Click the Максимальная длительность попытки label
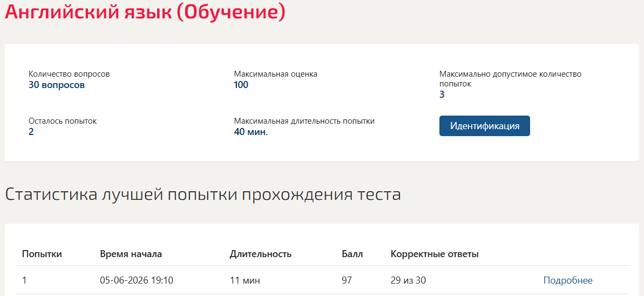The height and width of the screenshot is (296, 644). [304, 122]
